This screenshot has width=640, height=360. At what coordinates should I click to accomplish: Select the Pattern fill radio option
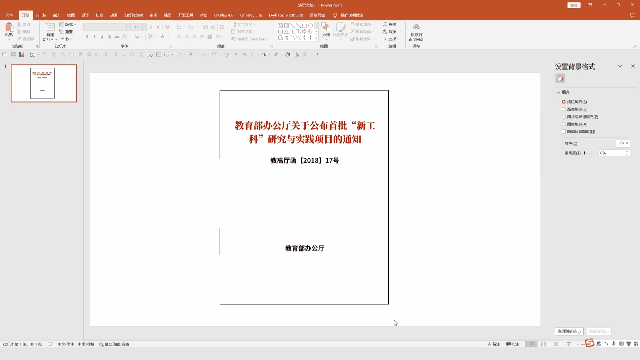pos(564,124)
